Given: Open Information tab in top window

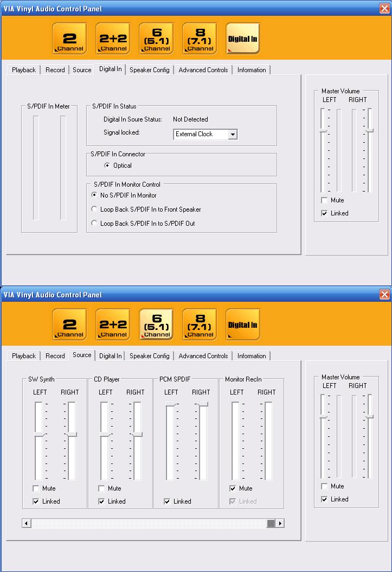Looking at the screenshot, I should [x=252, y=69].
